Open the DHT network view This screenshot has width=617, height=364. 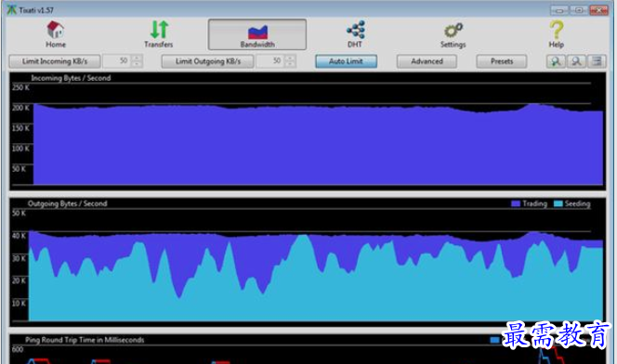[355, 34]
